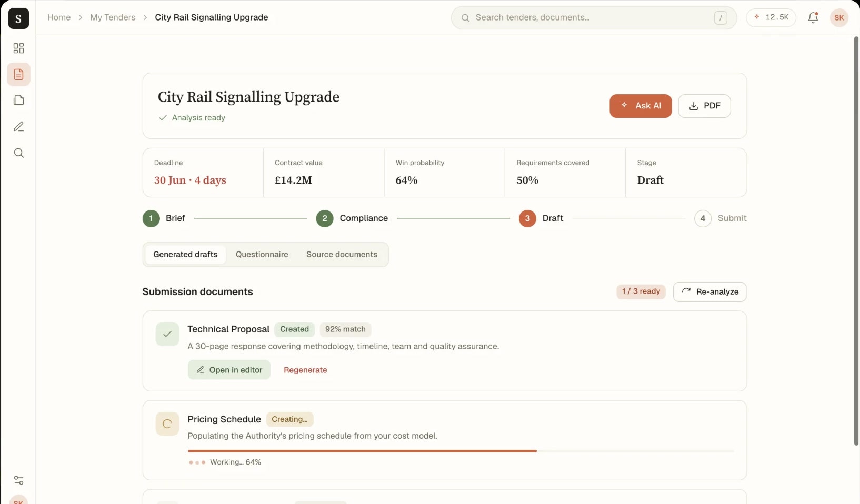This screenshot has width=860, height=504.
Task: Open the settings sliders icon in sidebar
Action: coord(18,480)
